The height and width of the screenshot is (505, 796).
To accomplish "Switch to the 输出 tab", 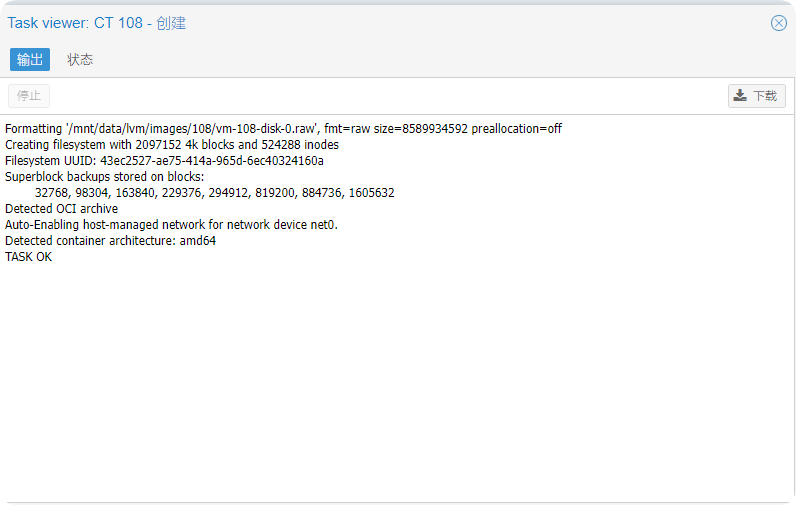I will pyautogui.click(x=30, y=60).
